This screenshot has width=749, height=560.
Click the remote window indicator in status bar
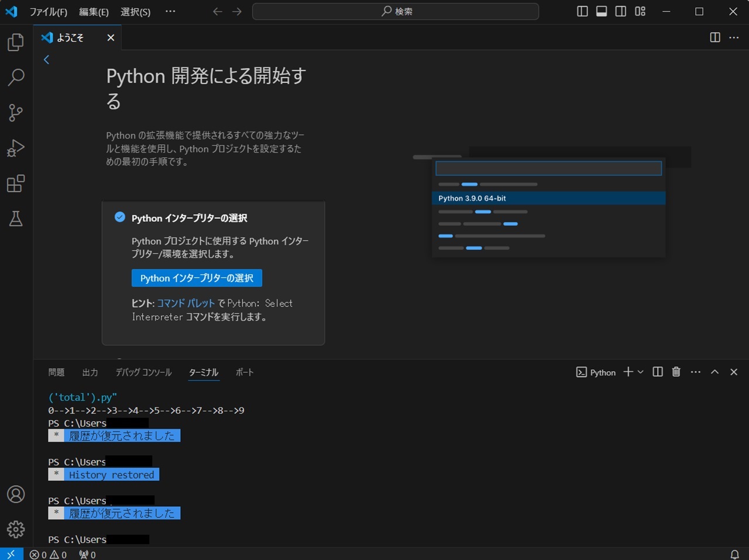pyautogui.click(x=11, y=554)
